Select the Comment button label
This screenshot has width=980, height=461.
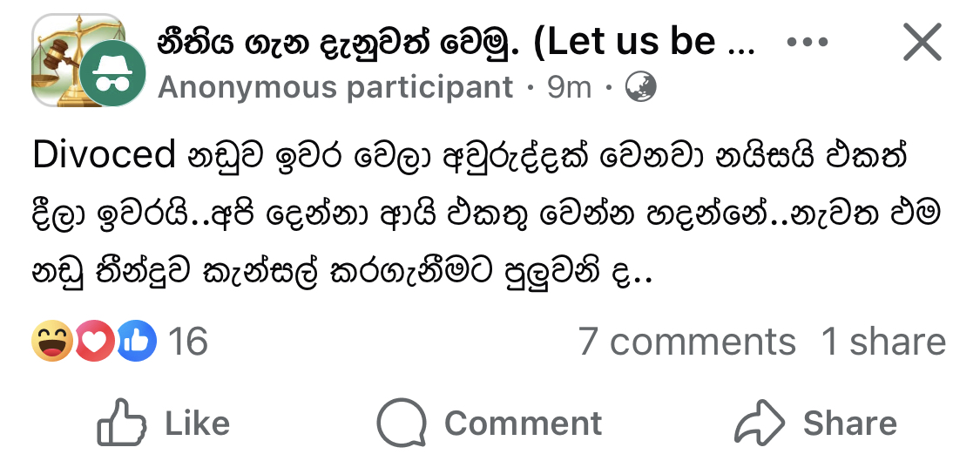tap(524, 424)
